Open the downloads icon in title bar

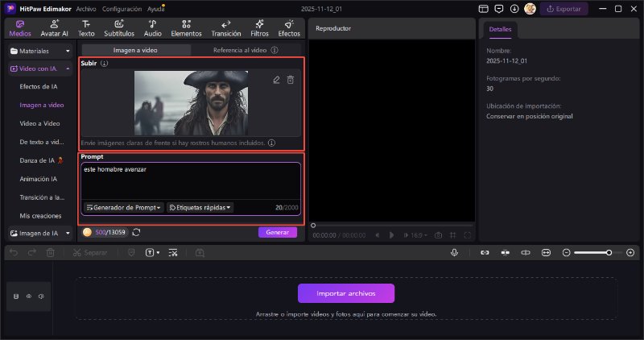(x=514, y=9)
